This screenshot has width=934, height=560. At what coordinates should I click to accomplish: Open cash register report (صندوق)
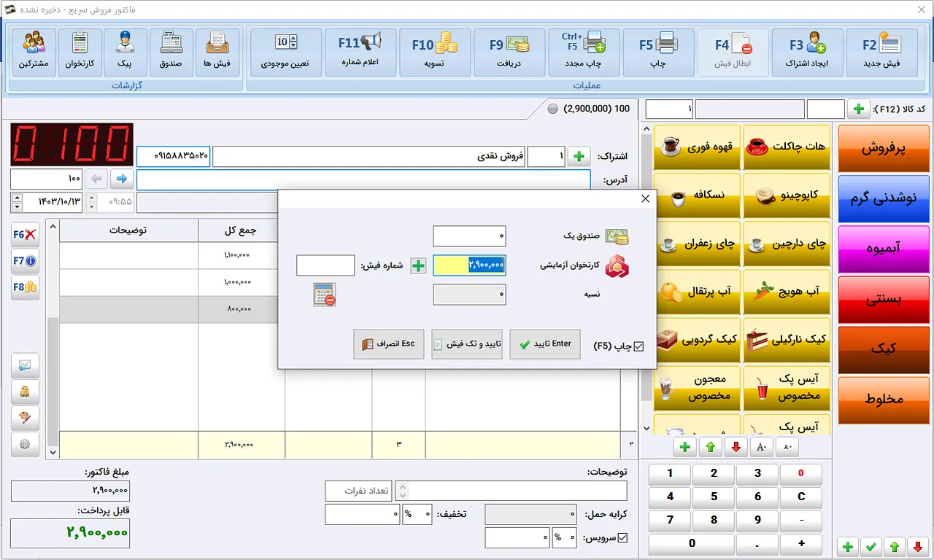(x=171, y=52)
